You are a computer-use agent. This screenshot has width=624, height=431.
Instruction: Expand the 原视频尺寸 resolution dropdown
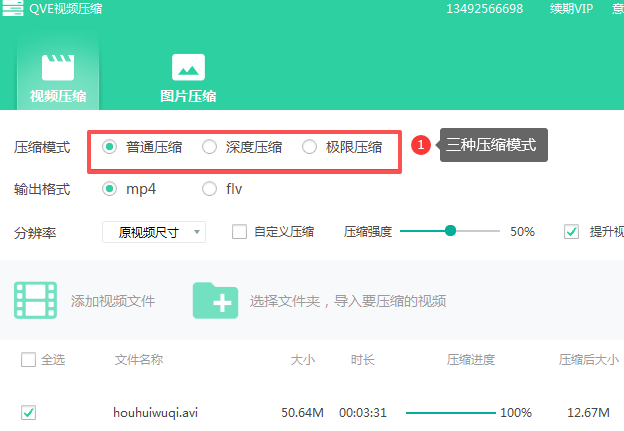(154, 232)
